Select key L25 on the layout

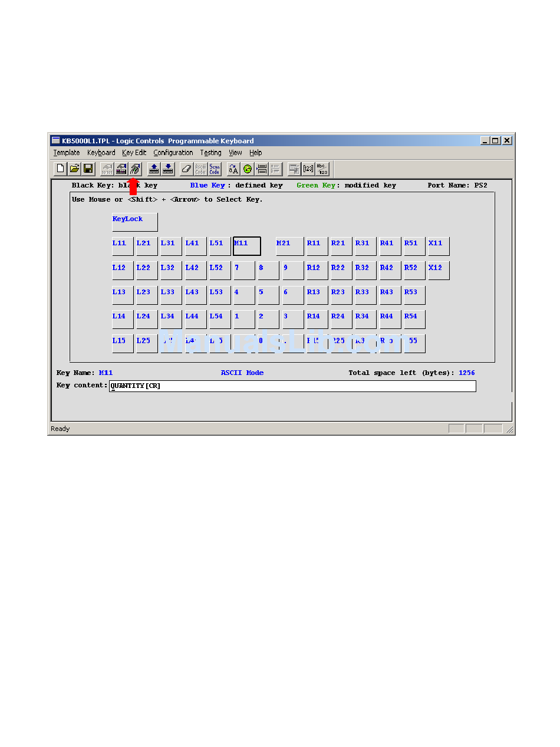pyautogui.click(x=147, y=343)
